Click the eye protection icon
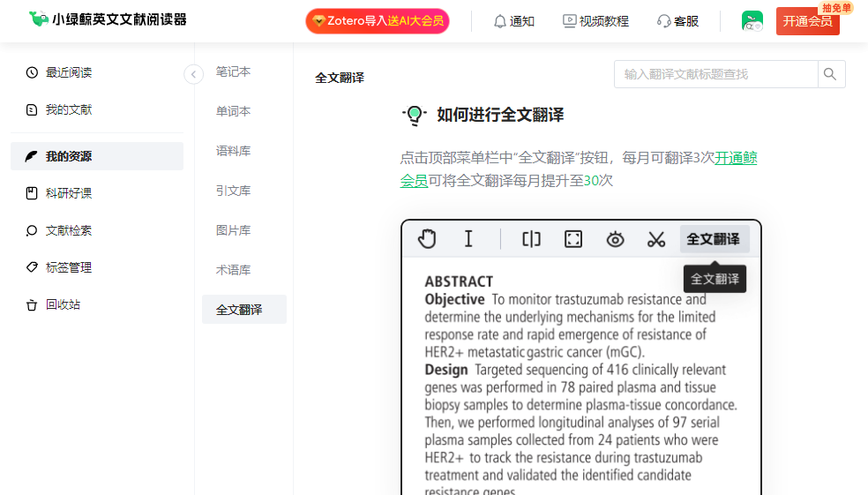 pos(615,239)
